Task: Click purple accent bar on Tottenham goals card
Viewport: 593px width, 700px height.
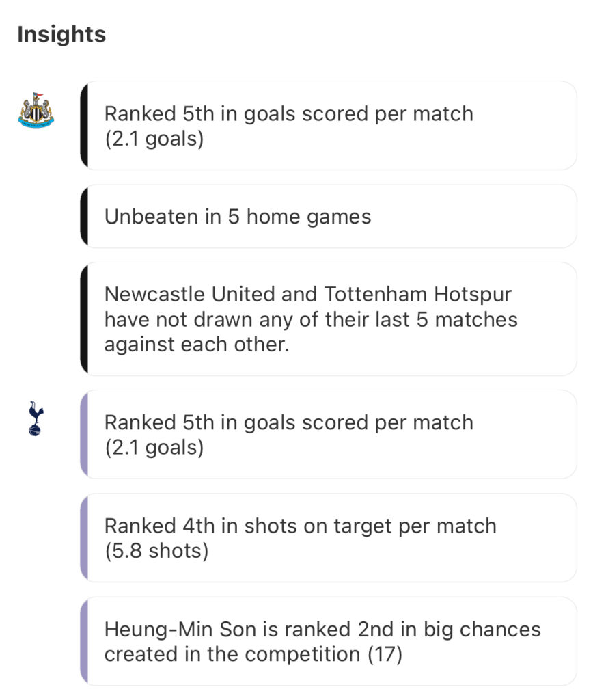Action: [x=84, y=434]
